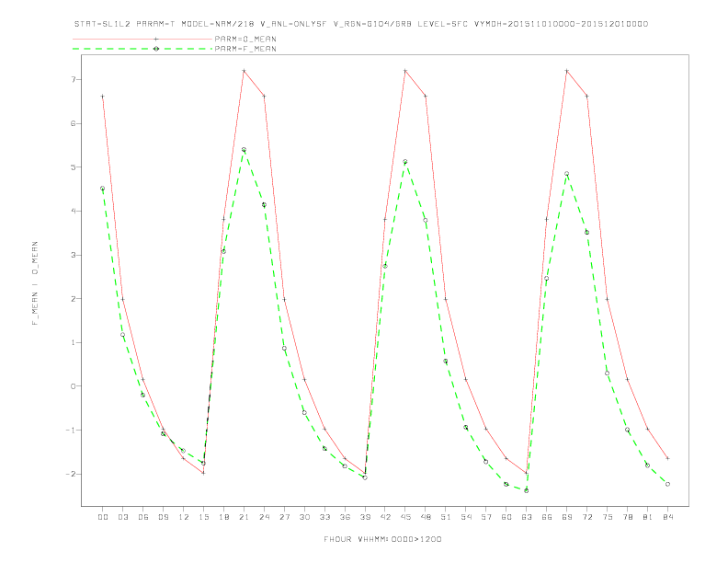Click x-axis tick label 45
The height and width of the screenshot is (563, 728).
(x=405, y=517)
